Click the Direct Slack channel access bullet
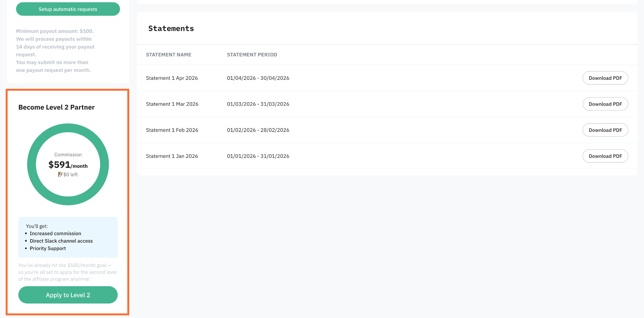The image size is (644, 318). coord(61,241)
